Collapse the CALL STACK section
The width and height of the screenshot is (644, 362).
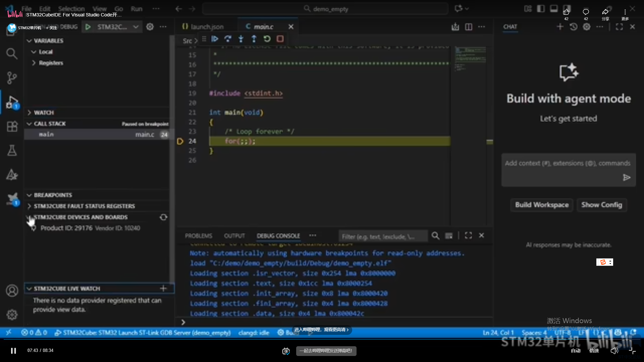tap(29, 124)
